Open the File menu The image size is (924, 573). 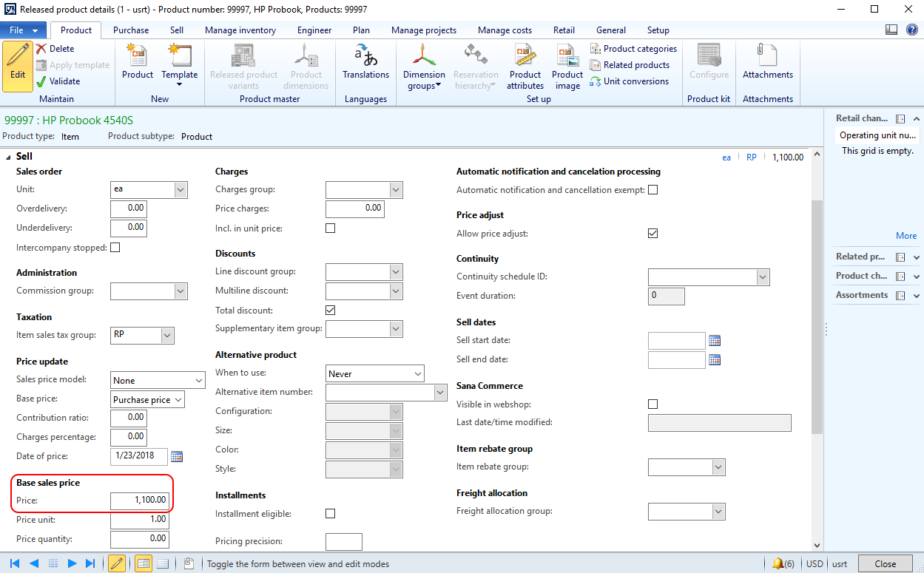click(24, 30)
